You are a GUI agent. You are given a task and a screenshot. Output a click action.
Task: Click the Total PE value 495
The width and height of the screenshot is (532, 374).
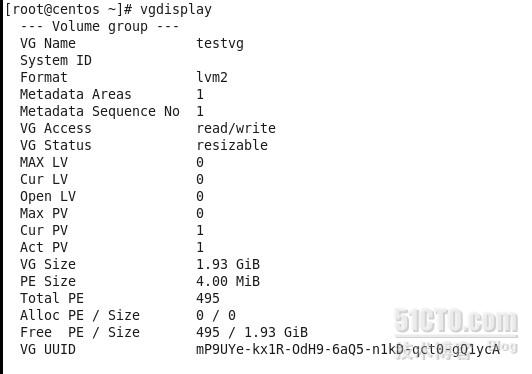[x=208, y=298]
